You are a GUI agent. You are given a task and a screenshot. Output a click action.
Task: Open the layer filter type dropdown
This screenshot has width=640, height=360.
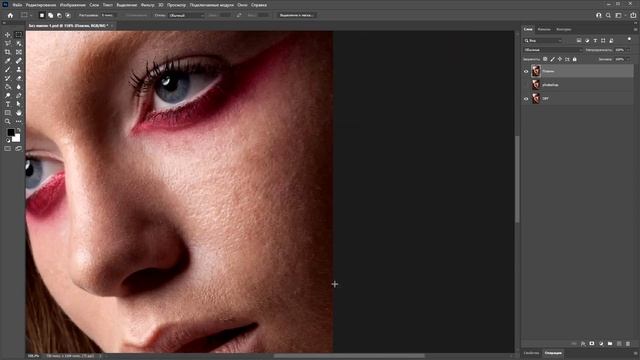(543, 40)
